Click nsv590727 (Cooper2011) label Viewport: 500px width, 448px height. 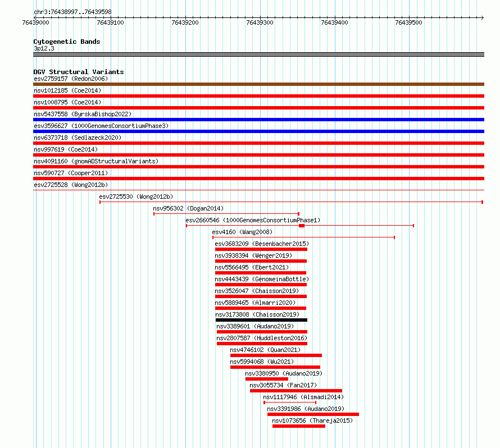click(71, 173)
